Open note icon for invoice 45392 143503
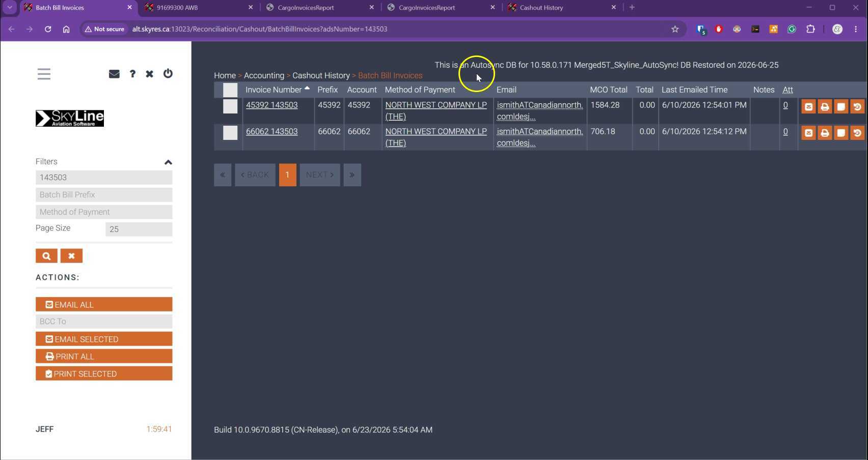The height and width of the screenshot is (460, 868). [841, 106]
